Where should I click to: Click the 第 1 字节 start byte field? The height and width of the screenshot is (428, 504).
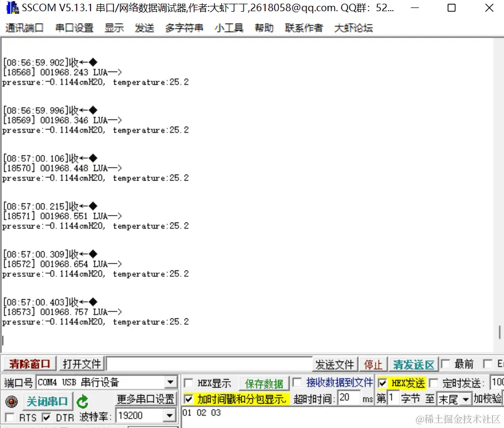[393, 398]
